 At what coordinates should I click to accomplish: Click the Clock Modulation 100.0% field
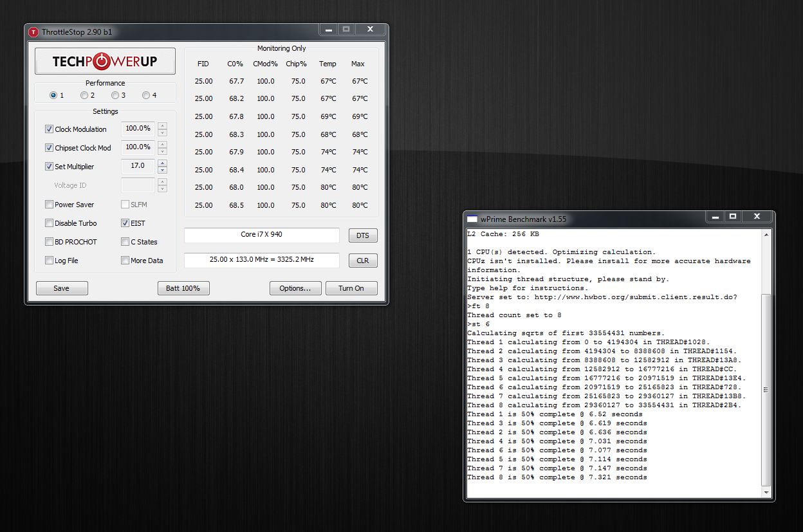(138, 129)
